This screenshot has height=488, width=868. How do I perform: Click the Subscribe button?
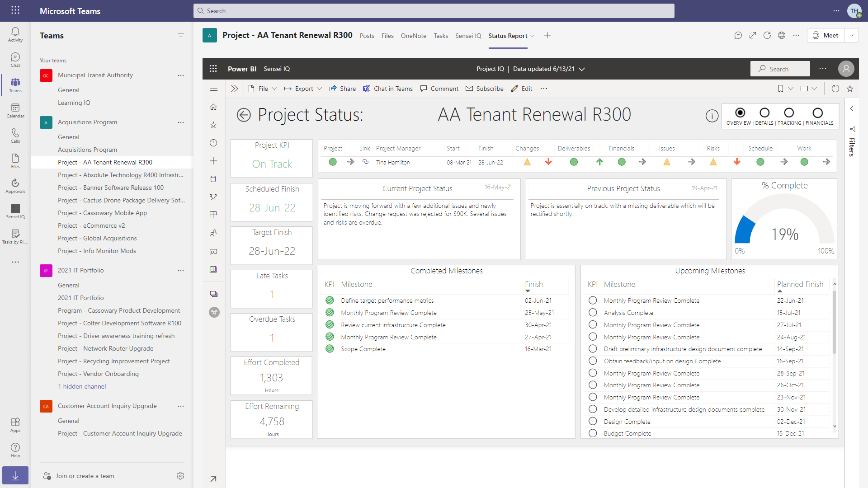485,89
